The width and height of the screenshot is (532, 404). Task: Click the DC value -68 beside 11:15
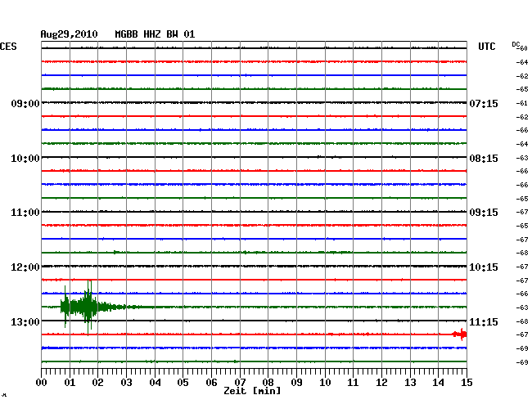point(522,321)
